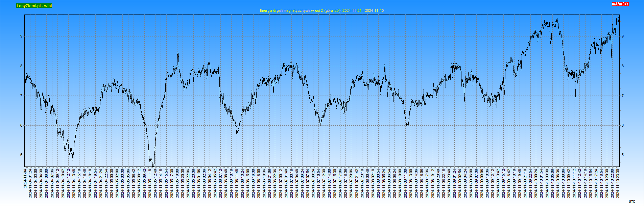Click the X-axis label 2024-11-07 12:30
Screen dimensions: 644x206
[324, 183]
